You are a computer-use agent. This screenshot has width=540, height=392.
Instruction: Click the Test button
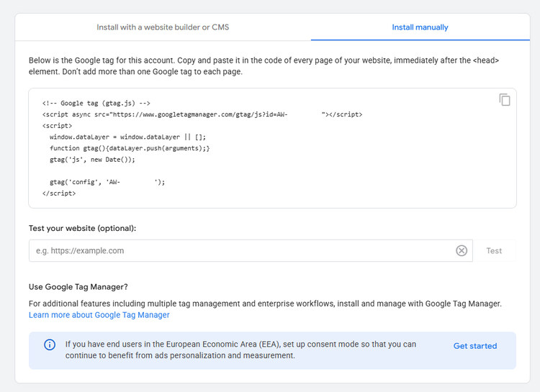point(494,250)
